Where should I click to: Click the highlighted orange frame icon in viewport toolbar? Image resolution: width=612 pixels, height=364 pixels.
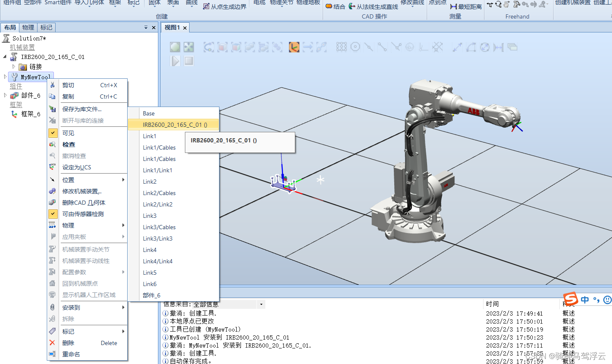(x=294, y=47)
